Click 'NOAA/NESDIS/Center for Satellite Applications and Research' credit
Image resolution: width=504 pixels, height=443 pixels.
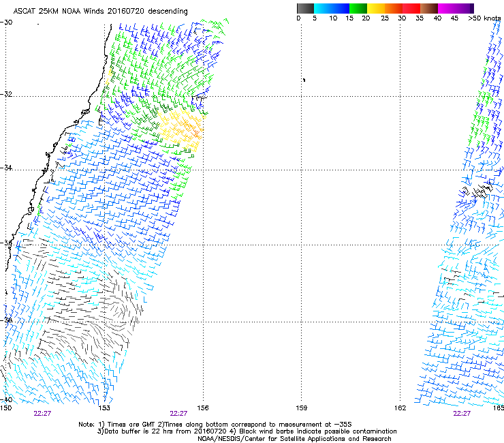click(x=294, y=439)
